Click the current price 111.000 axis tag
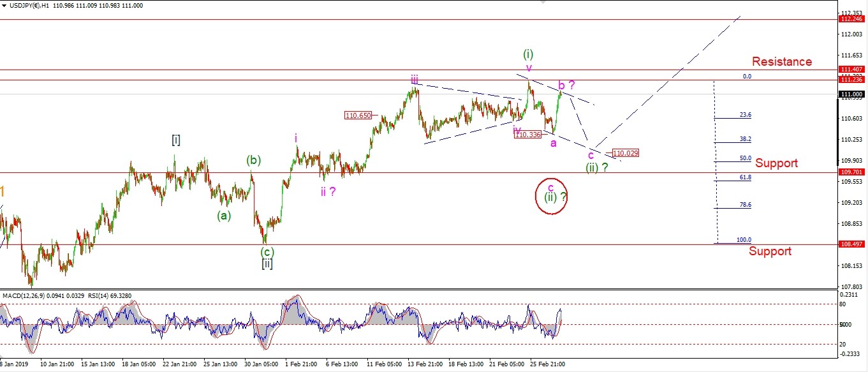 point(852,94)
